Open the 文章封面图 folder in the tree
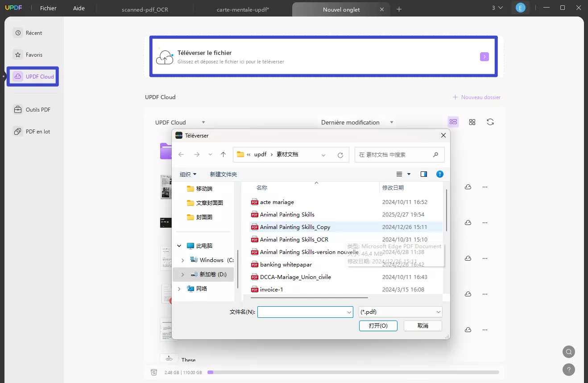588x383 pixels. click(x=205, y=203)
